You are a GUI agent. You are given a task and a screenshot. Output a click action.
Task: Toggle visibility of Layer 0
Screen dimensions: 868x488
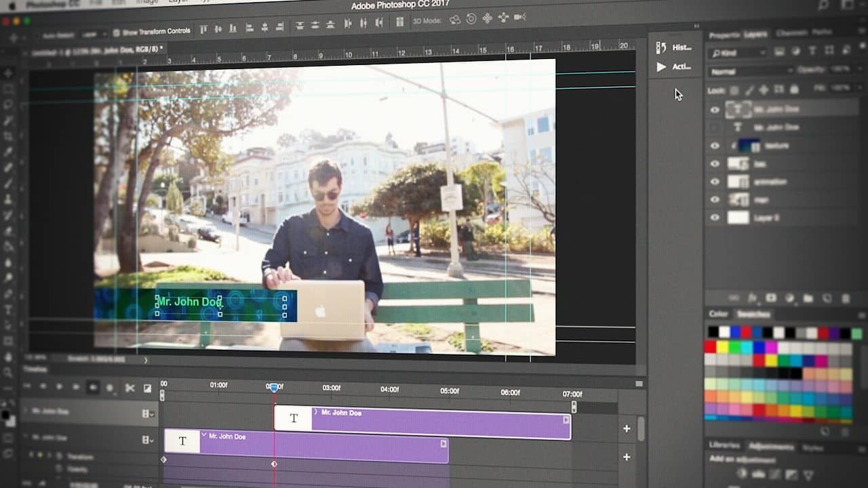(714, 218)
